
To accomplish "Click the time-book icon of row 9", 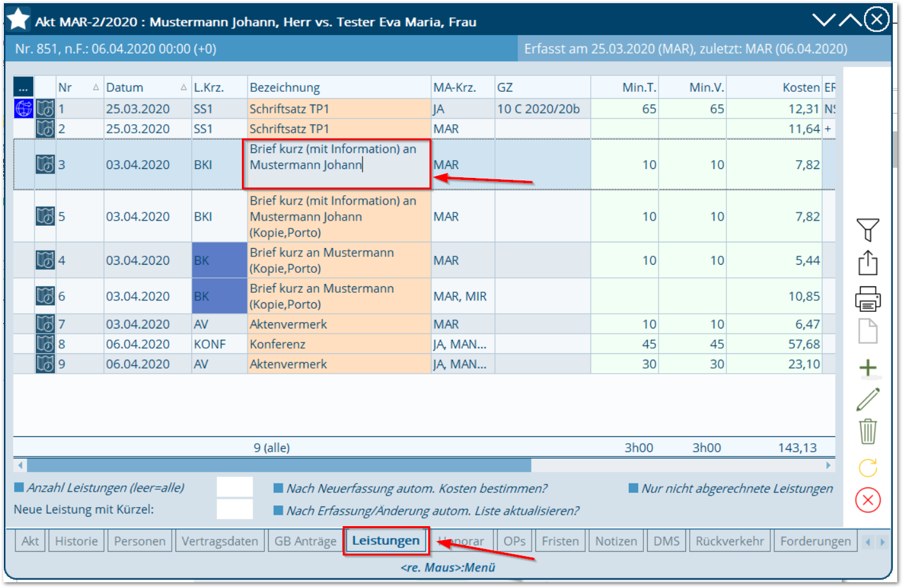I will (45, 364).
